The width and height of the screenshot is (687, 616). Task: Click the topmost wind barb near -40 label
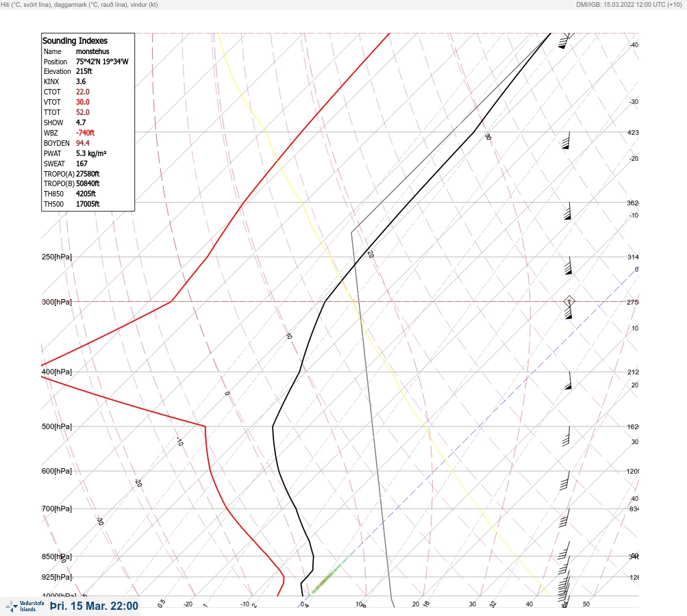565,40
